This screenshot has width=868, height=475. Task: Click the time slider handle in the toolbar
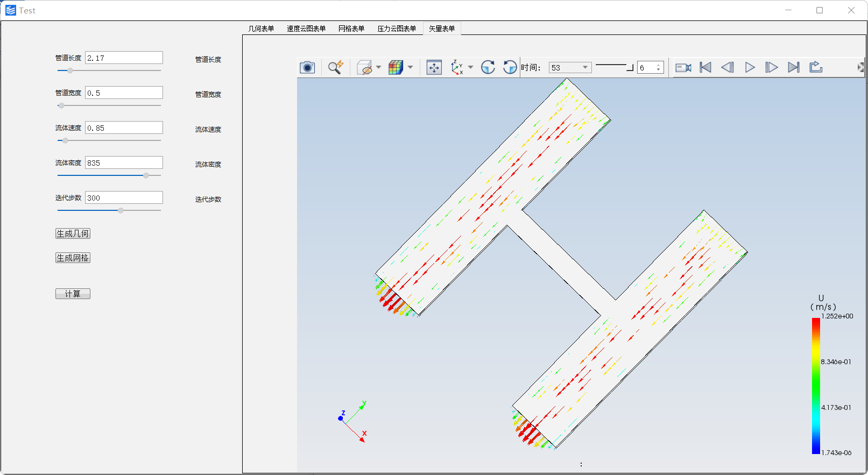630,67
